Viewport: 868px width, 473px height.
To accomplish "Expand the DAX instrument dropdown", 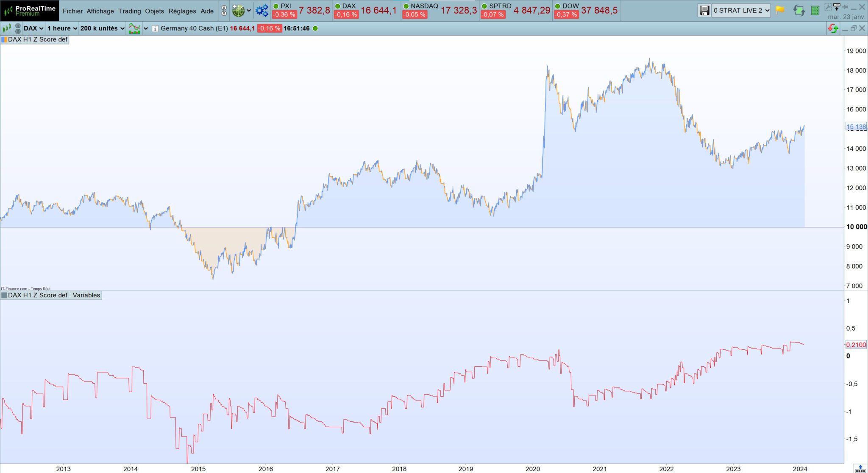I will 33,28.
